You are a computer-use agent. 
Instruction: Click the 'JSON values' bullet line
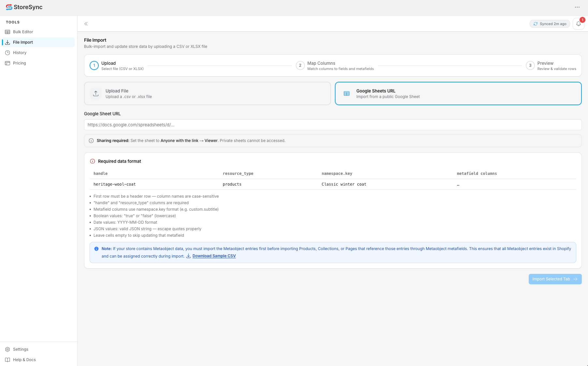147,229
